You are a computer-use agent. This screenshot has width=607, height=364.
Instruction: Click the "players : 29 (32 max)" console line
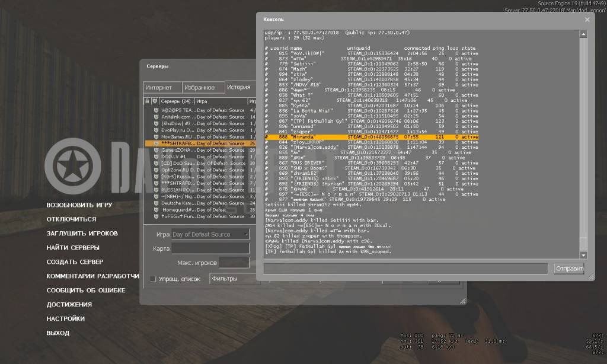click(x=295, y=38)
